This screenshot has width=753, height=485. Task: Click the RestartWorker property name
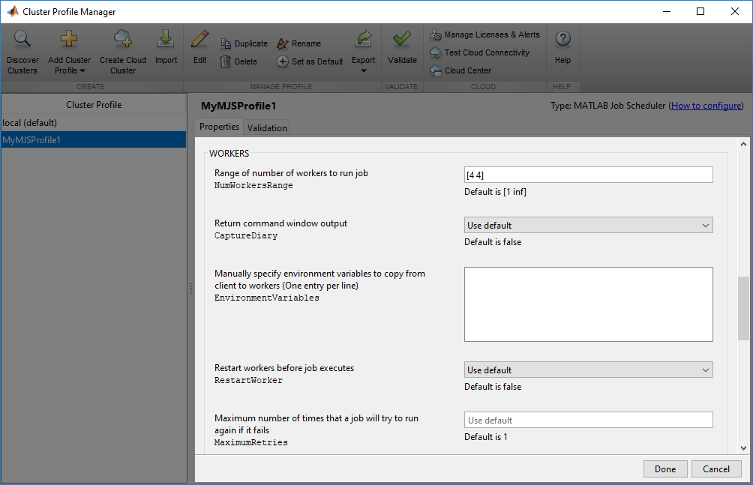point(248,380)
